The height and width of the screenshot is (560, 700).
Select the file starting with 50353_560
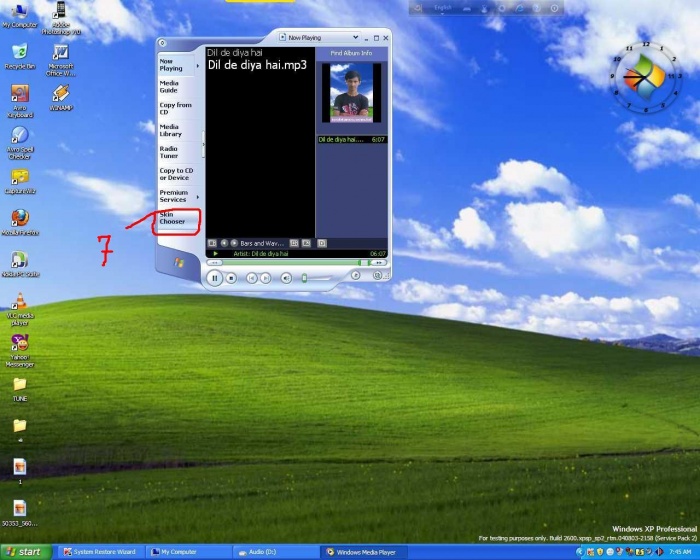coord(20,513)
